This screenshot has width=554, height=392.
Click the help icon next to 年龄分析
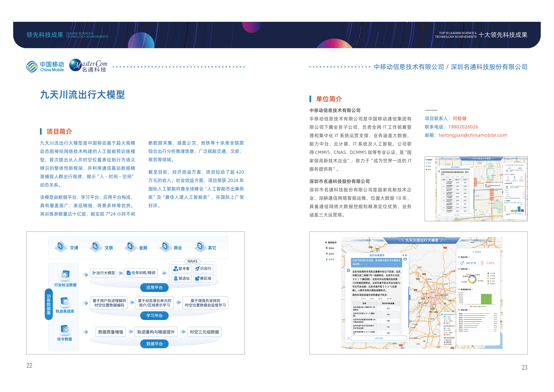click(469, 269)
